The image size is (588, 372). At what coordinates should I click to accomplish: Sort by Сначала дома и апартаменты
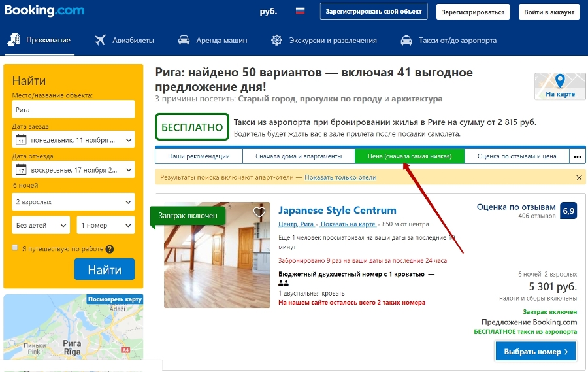coord(299,156)
